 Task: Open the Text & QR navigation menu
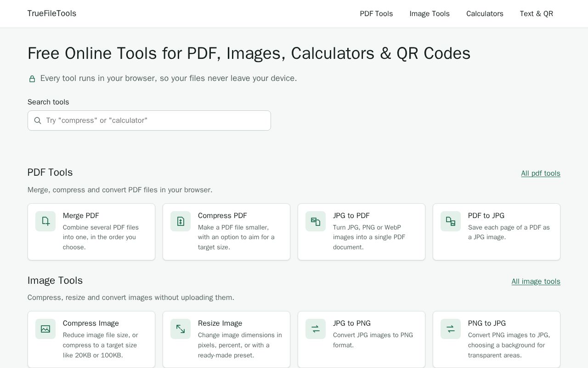(x=537, y=14)
